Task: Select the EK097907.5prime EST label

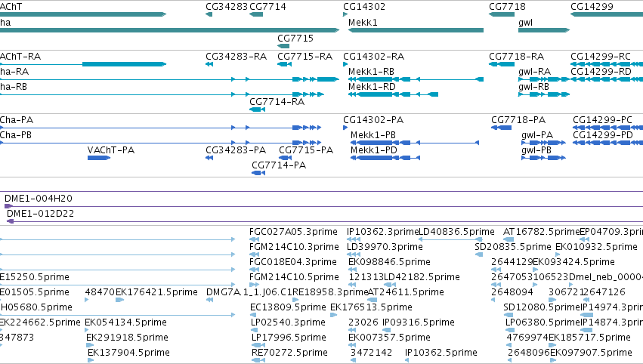Action: pyautogui.click(x=591, y=353)
